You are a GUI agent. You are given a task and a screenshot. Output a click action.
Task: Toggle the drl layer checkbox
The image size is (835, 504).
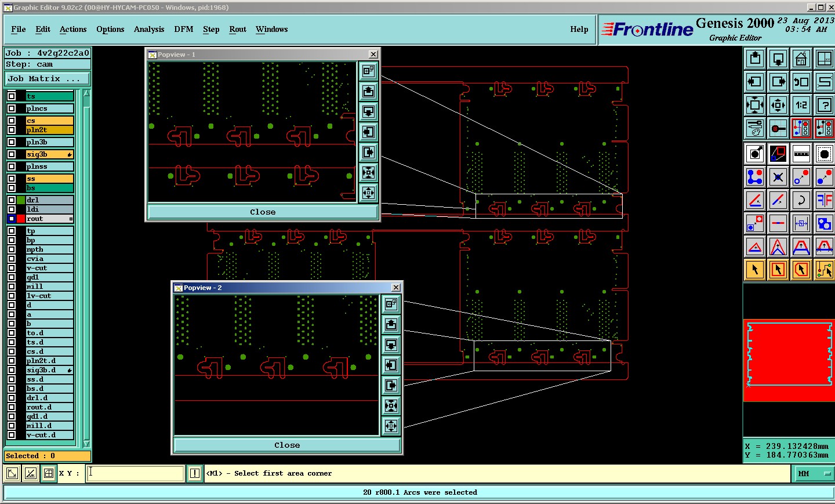[12, 200]
